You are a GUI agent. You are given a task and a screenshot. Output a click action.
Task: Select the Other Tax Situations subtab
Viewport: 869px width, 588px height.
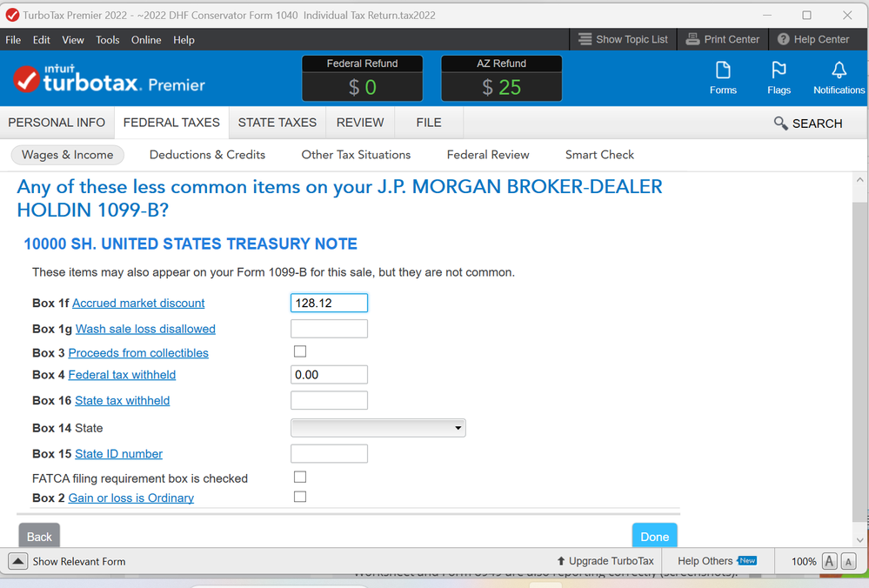click(356, 155)
